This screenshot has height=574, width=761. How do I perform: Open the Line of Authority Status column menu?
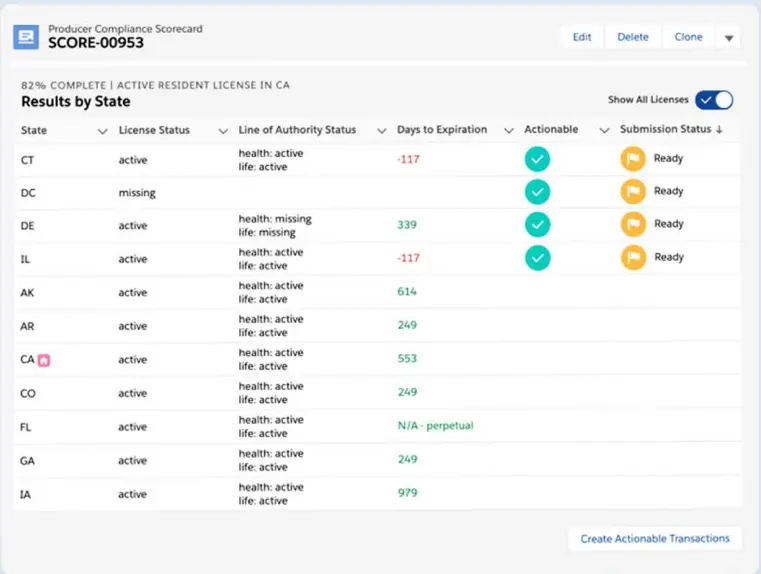pos(380,131)
